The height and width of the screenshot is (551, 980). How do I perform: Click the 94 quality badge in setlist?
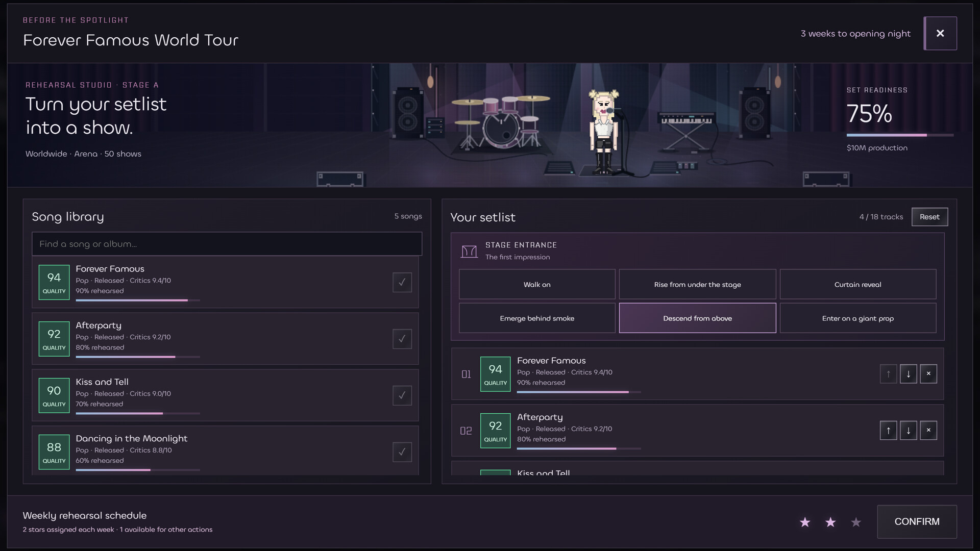point(496,374)
